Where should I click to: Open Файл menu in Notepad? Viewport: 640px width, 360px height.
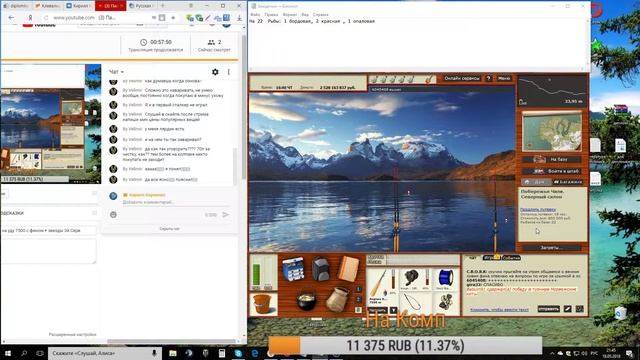click(255, 15)
